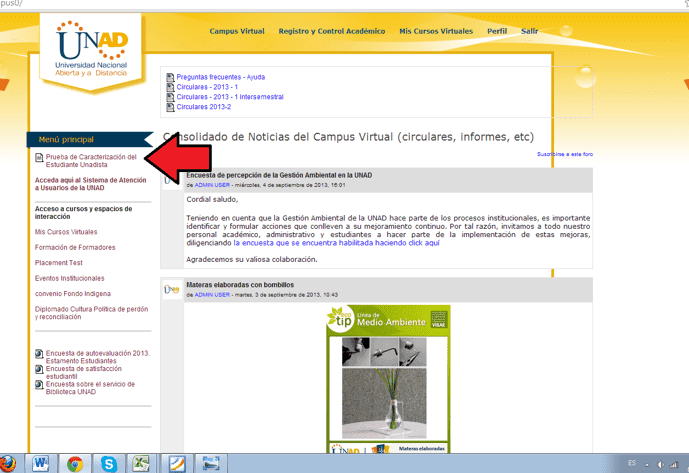Click the volume speaker tray icon
This screenshot has width=689, height=473.
pos(660,464)
